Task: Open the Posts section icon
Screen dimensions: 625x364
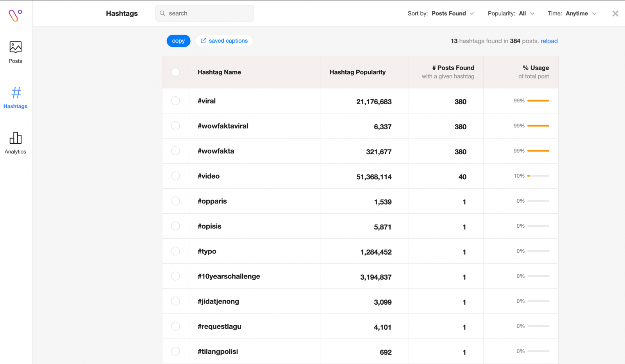Action: click(x=15, y=47)
